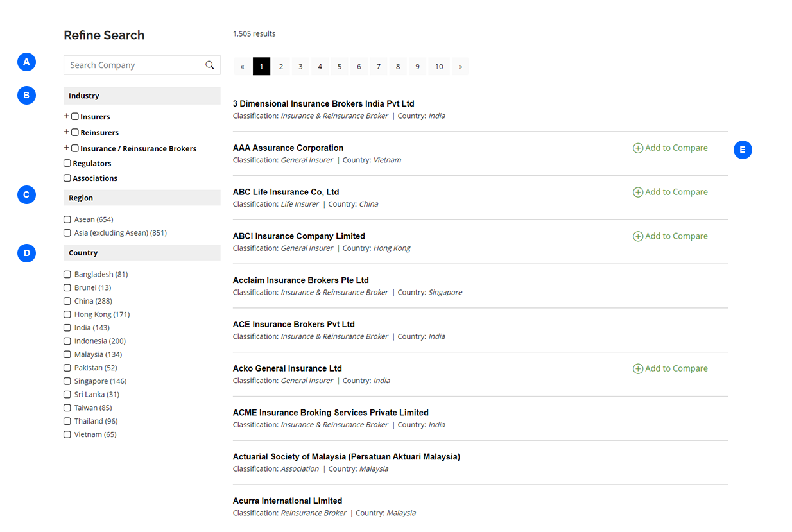
Task: Click Add to Compare text for ABC Life
Action: click(x=676, y=193)
